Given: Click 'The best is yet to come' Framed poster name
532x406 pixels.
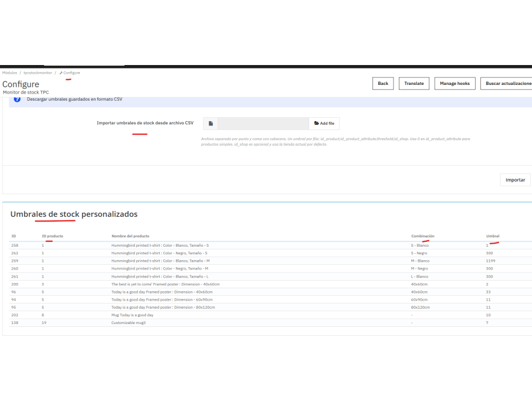Looking at the screenshot, I should click(165, 284).
